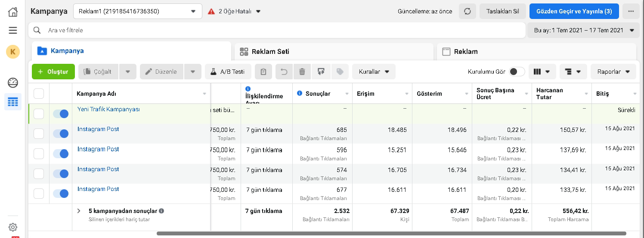Select the campaigns table grid icon
Screen dimensions: 644x238
tap(13, 102)
